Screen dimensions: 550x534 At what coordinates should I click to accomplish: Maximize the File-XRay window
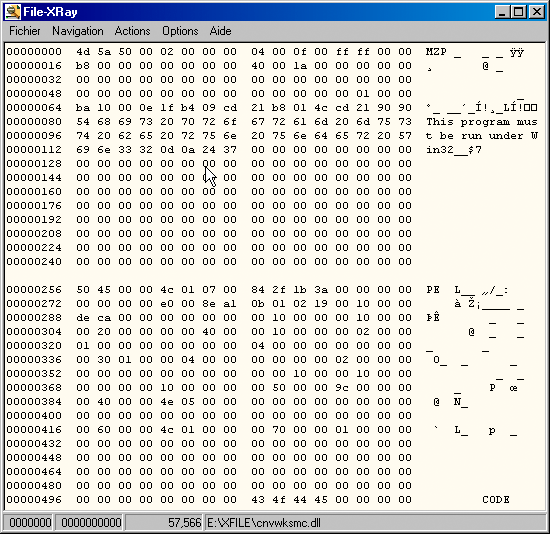click(x=518, y=12)
